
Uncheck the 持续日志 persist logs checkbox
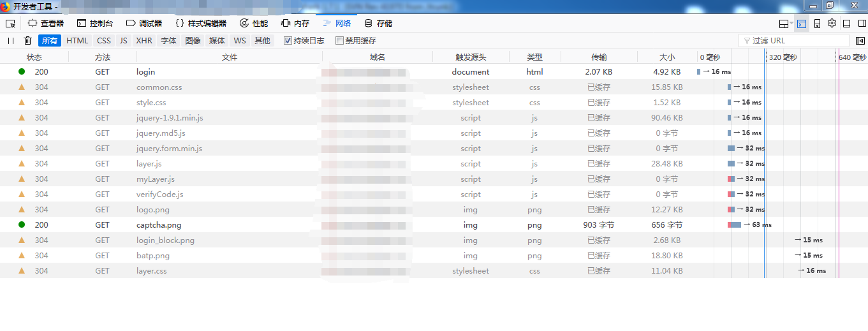288,41
